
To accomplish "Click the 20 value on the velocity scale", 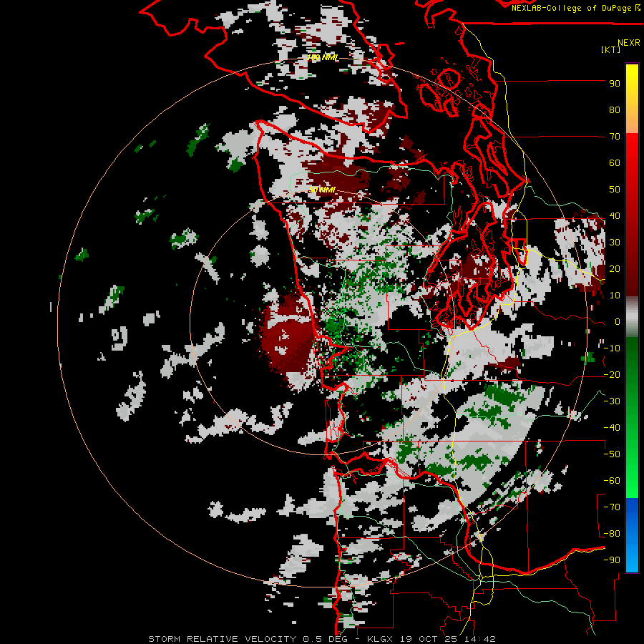I will pyautogui.click(x=615, y=269).
